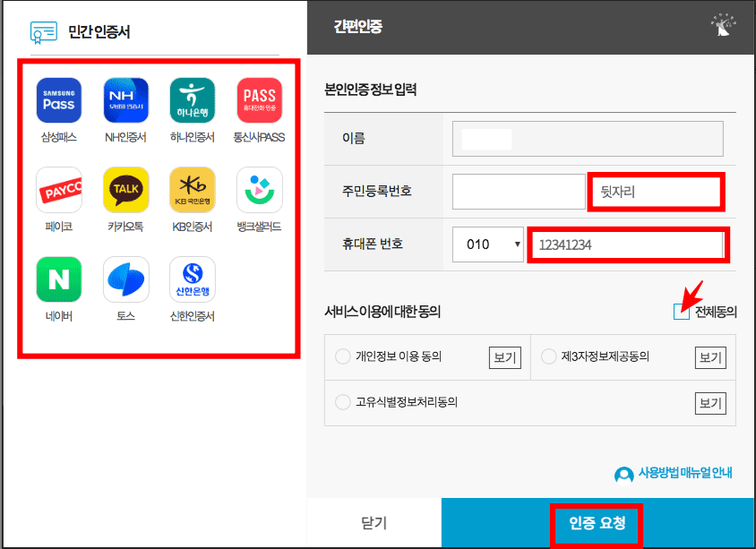View 개인정보 이용 동의 terms via 보기

505,357
